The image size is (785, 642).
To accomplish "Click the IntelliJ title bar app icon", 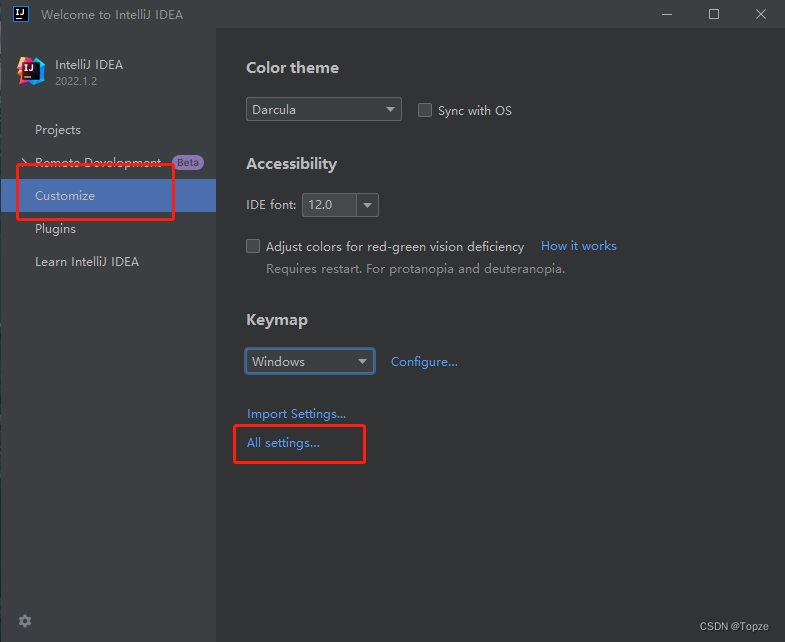I will click(x=21, y=14).
